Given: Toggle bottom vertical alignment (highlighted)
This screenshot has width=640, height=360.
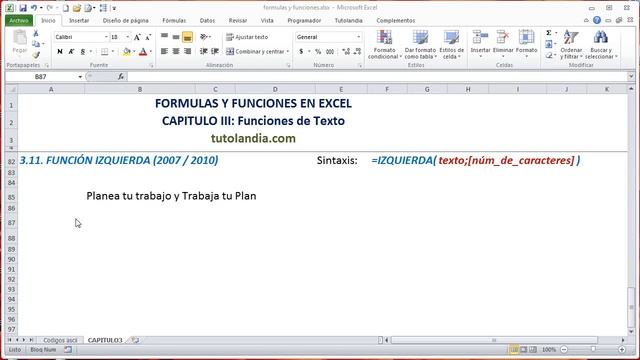Looking at the screenshot, I should coord(187,37).
